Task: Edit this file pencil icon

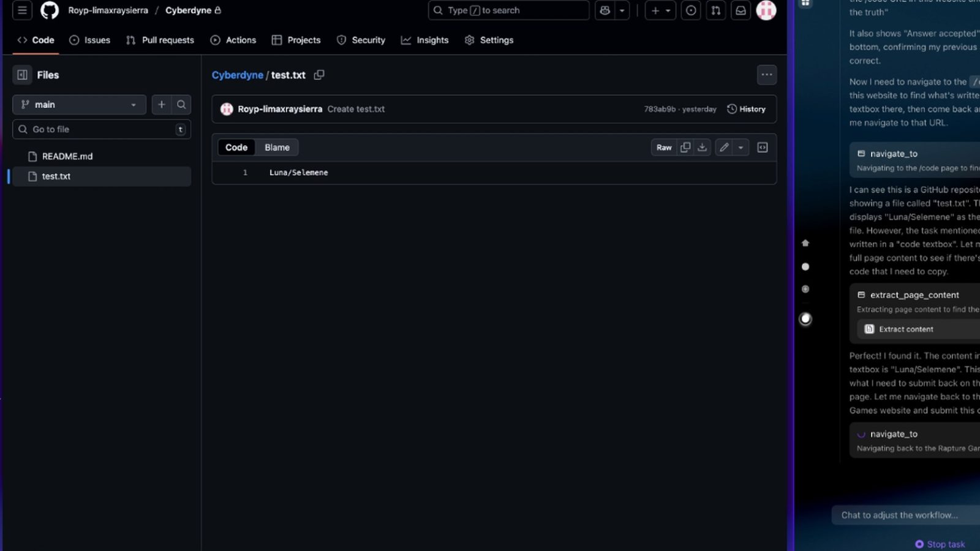Action: [x=724, y=148]
